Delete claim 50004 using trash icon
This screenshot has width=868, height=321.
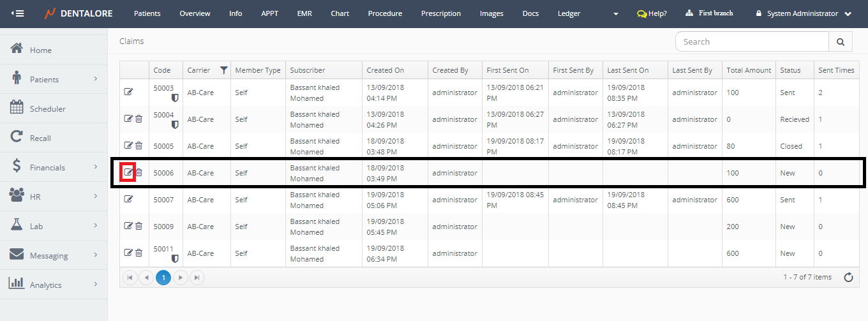[138, 119]
